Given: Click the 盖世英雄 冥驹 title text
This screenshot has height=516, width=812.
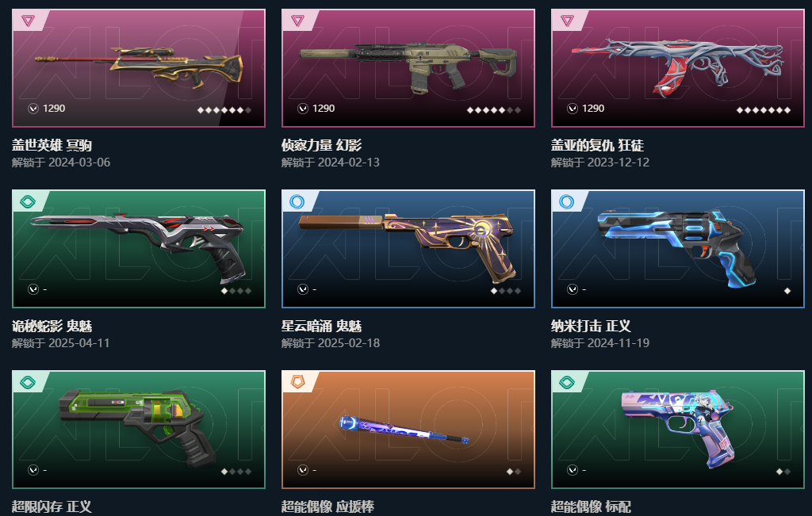Looking at the screenshot, I should (52, 145).
